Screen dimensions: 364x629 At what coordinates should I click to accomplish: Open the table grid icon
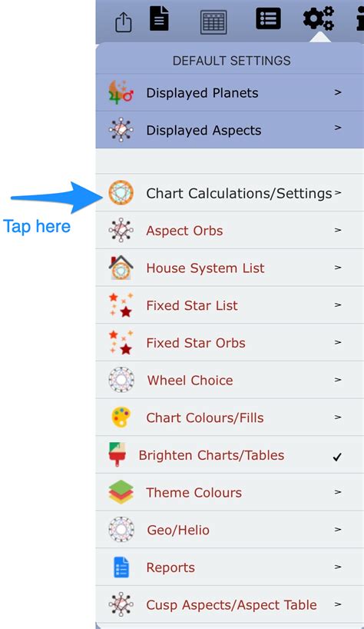213,22
